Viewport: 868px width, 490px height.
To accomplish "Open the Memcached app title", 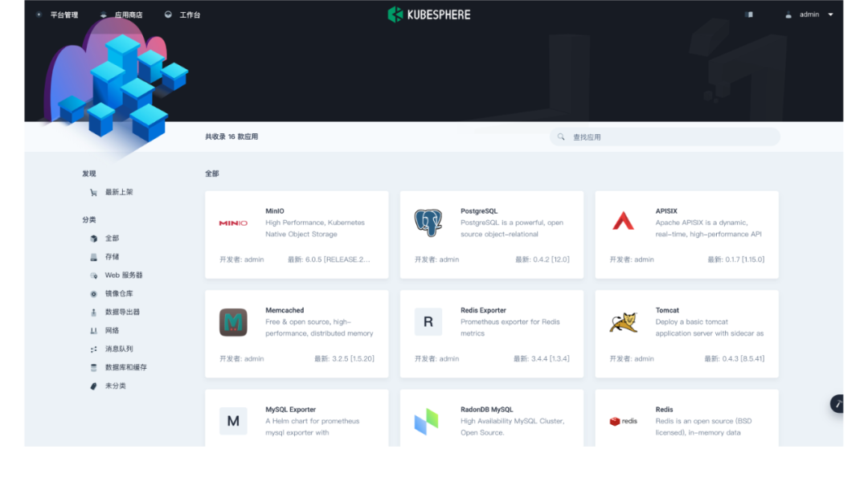I will pyautogui.click(x=285, y=310).
